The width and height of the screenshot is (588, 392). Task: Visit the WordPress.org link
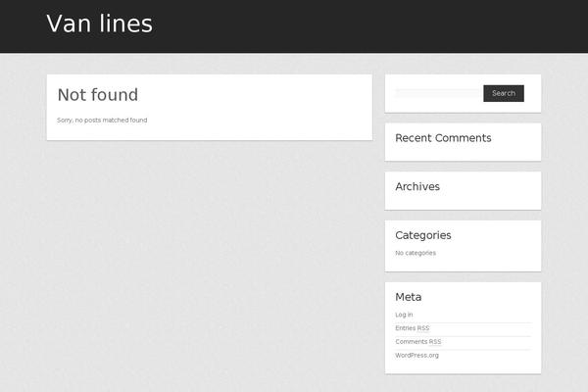coord(416,355)
